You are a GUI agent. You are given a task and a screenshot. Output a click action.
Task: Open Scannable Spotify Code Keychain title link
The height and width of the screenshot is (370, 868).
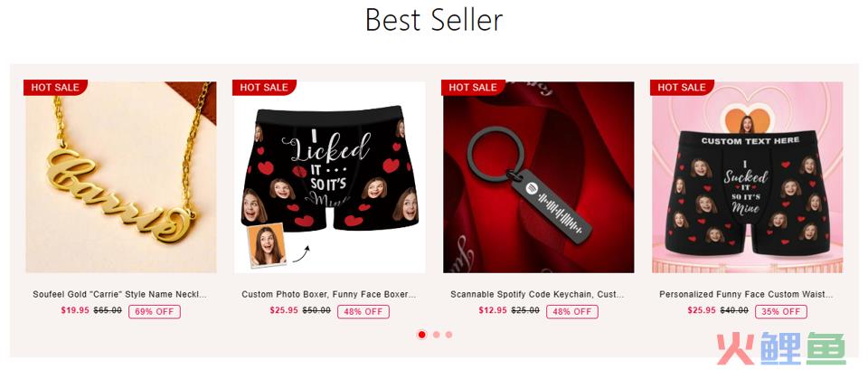coord(537,295)
